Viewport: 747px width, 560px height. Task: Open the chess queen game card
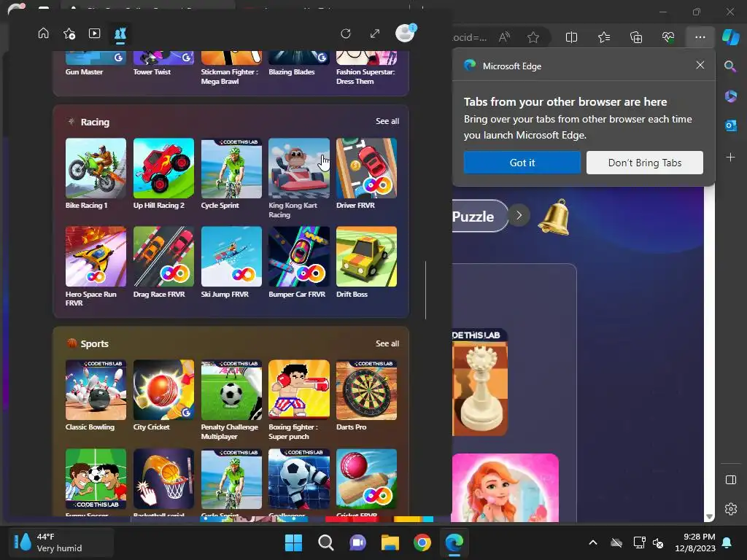pyautogui.click(x=479, y=382)
